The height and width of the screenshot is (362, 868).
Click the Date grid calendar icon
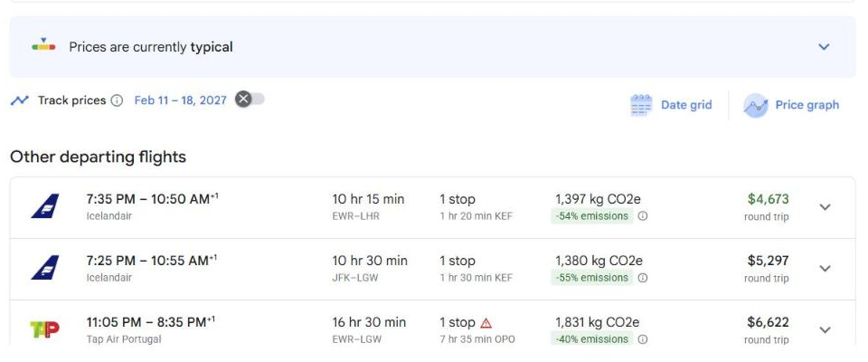pyautogui.click(x=641, y=105)
